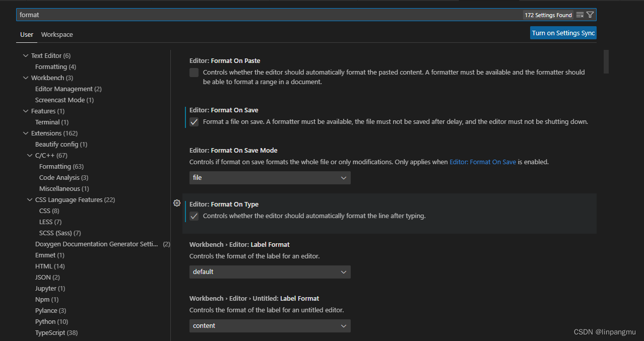Uncheck the Format On Save checkbox
Screen dimensions: 644x341
(x=194, y=122)
